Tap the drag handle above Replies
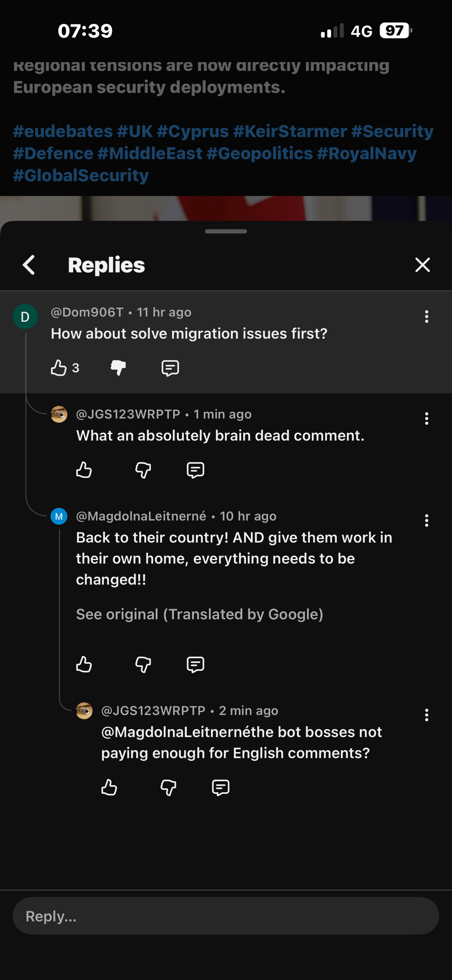Screen dimensions: 452x980 tap(226, 231)
